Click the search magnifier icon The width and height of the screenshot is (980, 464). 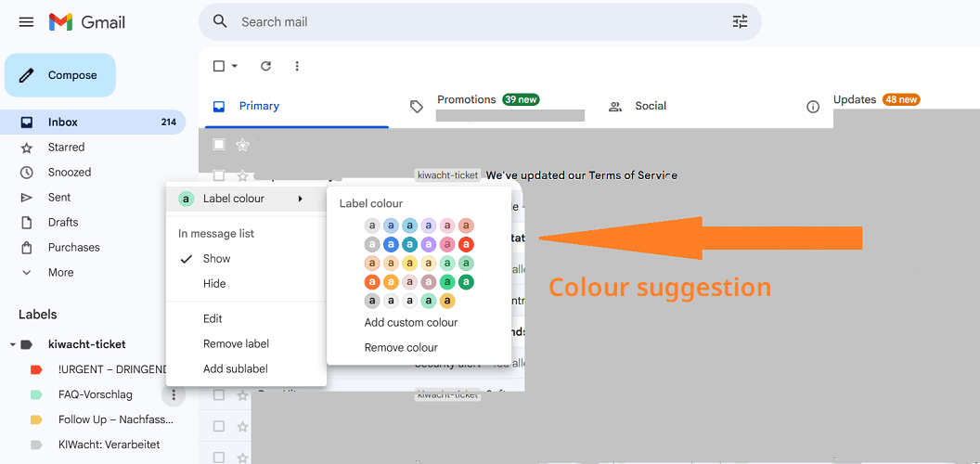[x=219, y=22]
